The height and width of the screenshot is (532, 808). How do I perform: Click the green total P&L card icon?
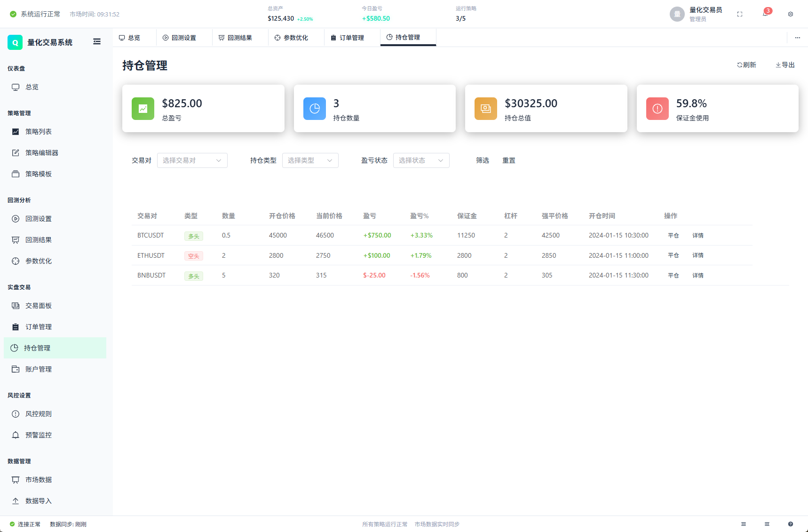(143, 109)
